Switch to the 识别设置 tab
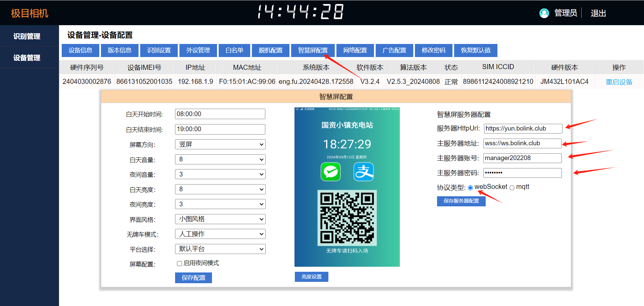Screen dimensions: 644x306 click(x=159, y=50)
